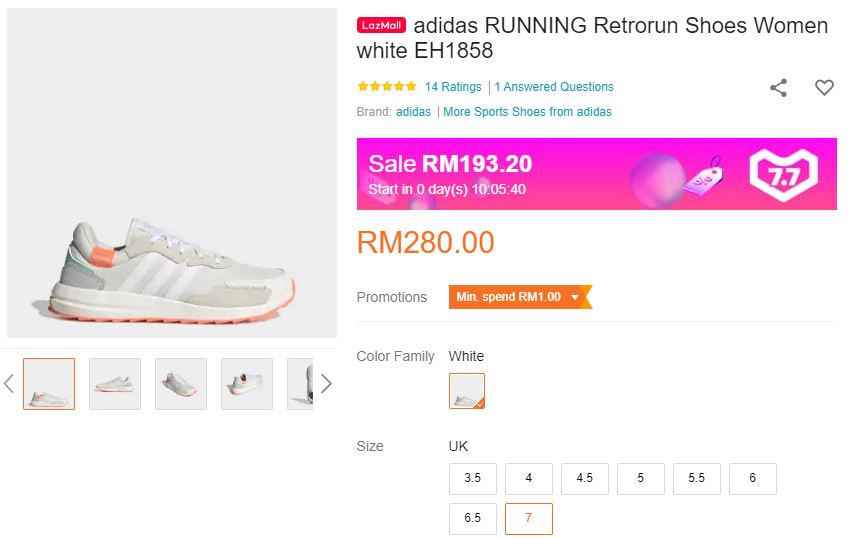Show next thumbnails with right arrow
Viewport: 850px width, 538px height.
click(x=326, y=384)
